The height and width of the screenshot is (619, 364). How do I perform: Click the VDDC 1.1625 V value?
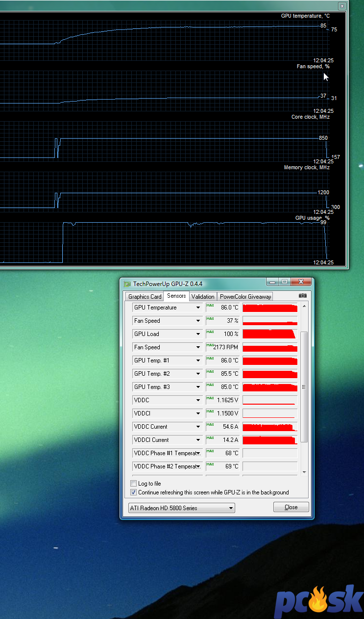coord(222,400)
